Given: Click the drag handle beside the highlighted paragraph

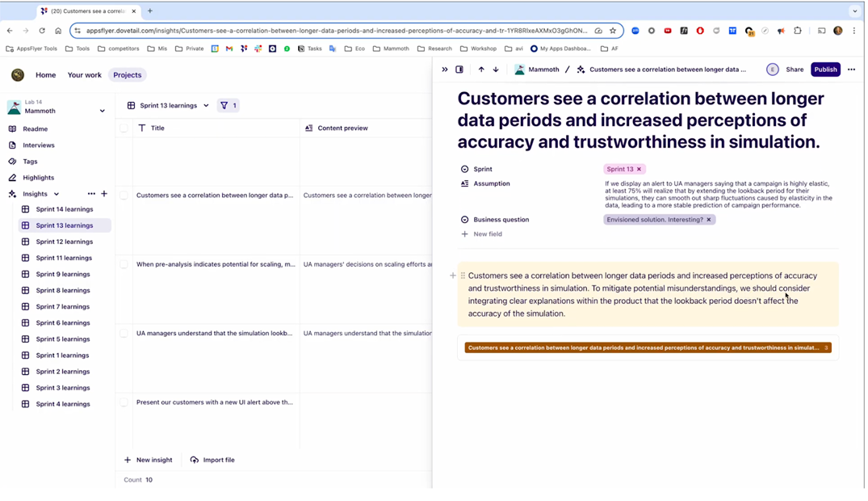Looking at the screenshot, I should tap(463, 276).
